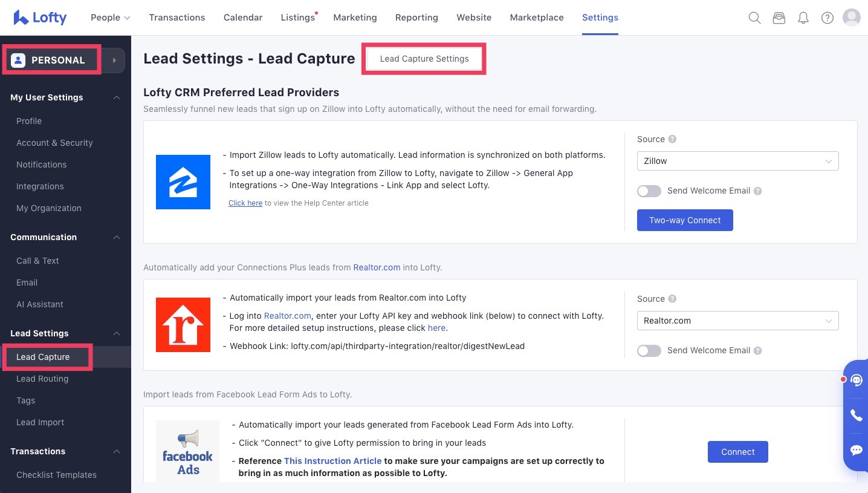
Task: Open the Realtor.com Source dropdown
Action: coord(737,321)
